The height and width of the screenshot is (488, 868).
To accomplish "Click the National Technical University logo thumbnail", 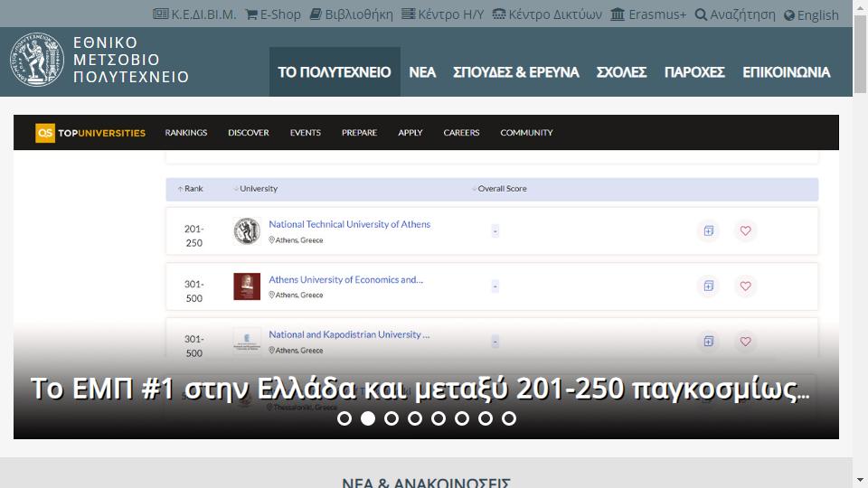I will [x=247, y=230].
